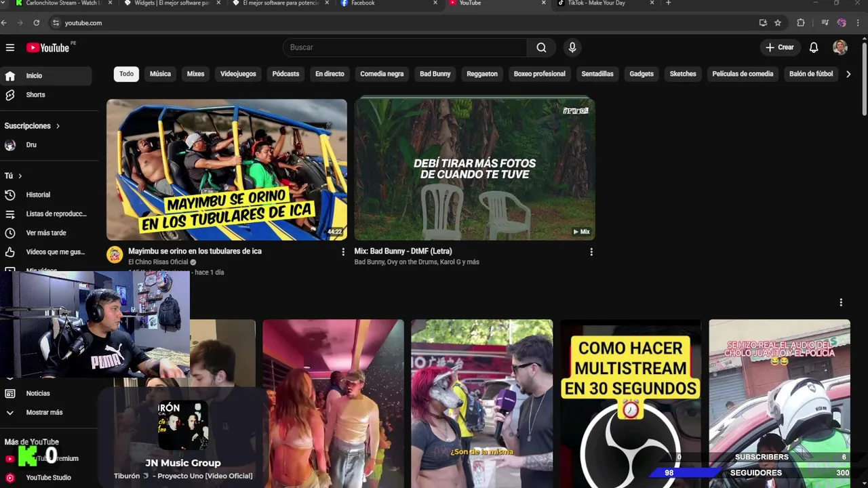Start voice search with the microphone icon
Image resolution: width=868 pixels, height=488 pixels.
click(x=572, y=47)
